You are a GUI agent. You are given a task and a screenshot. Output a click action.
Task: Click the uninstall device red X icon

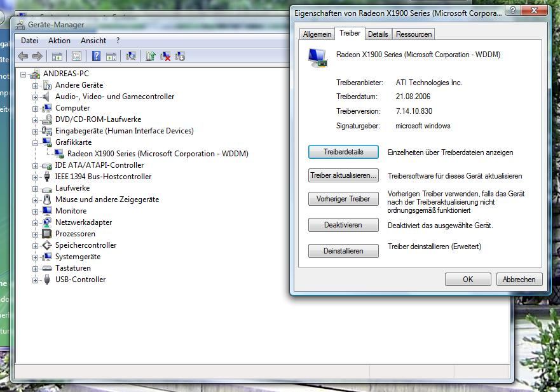pyautogui.click(x=165, y=57)
